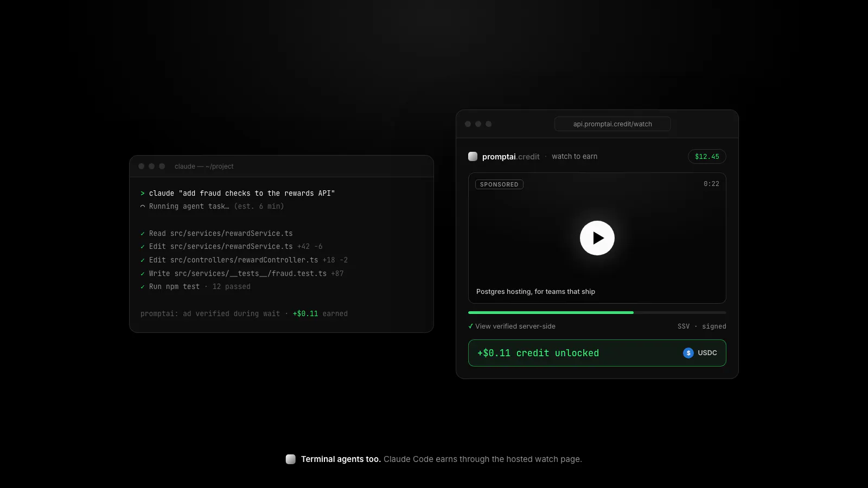Click the terminal prompt arrow before claude command

[143, 194]
